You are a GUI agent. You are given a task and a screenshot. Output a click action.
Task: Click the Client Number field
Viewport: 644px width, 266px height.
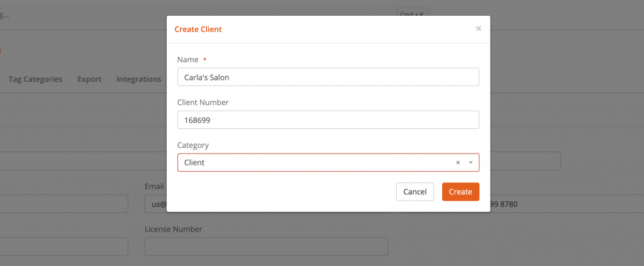point(328,119)
